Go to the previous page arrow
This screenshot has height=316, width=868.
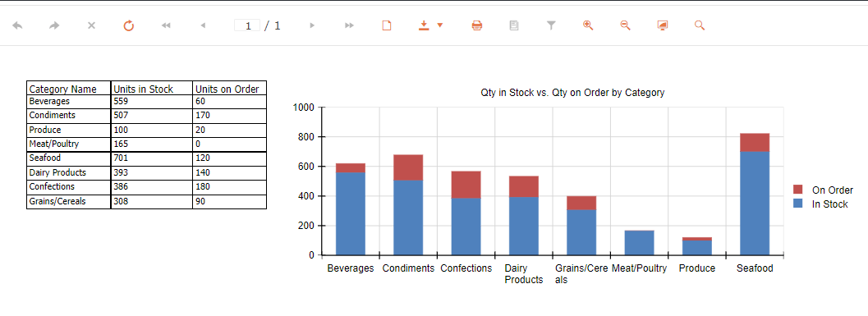203,25
